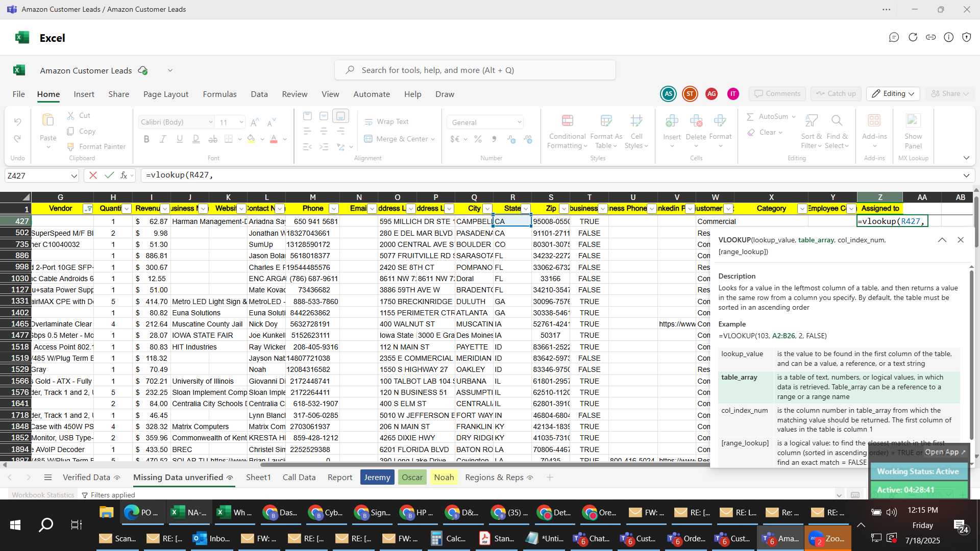
Task: Toggle Bold formatting
Action: (x=146, y=139)
